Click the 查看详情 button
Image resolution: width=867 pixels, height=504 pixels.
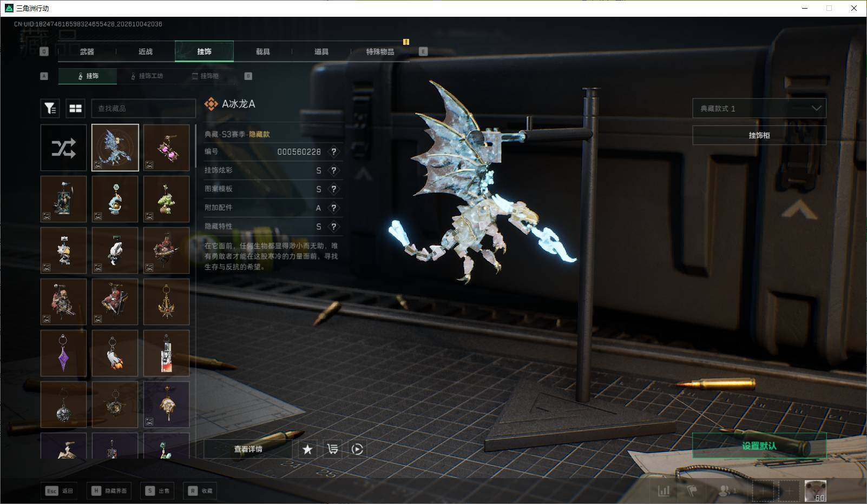click(248, 449)
